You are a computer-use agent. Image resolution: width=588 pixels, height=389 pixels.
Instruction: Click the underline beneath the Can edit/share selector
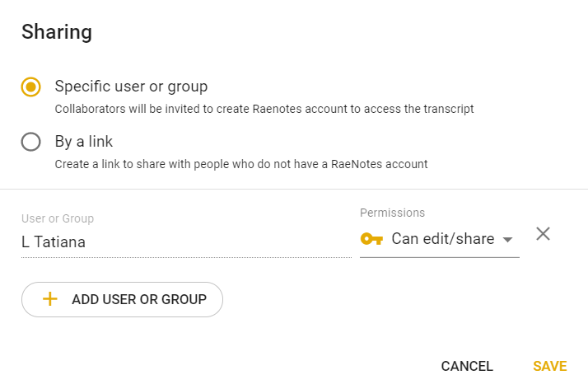click(x=440, y=257)
